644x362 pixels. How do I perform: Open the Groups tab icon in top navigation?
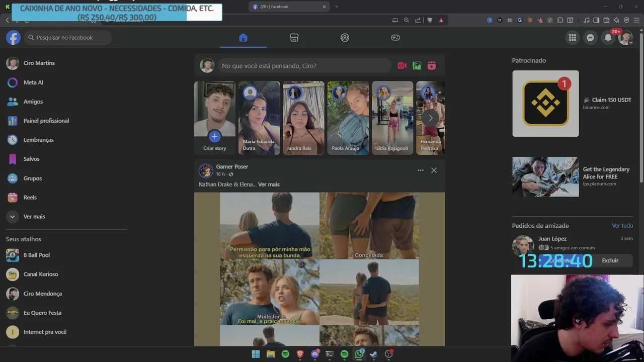345,38
